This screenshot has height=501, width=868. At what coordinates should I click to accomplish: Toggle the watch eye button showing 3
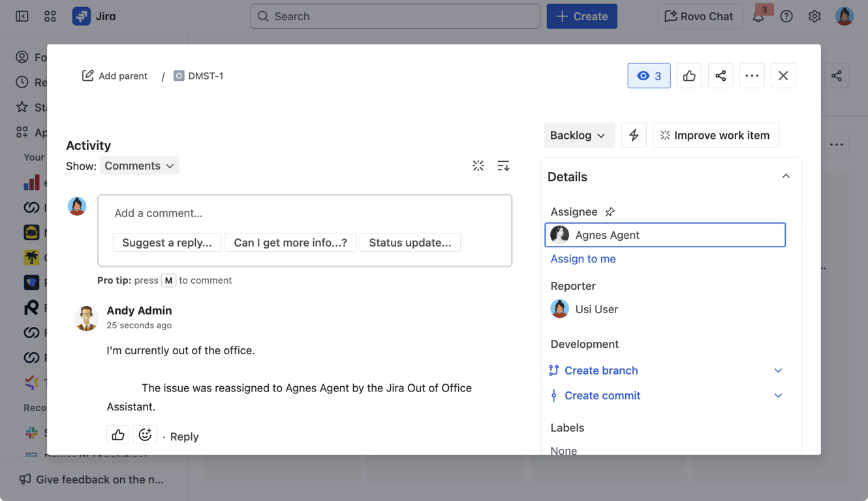[649, 76]
